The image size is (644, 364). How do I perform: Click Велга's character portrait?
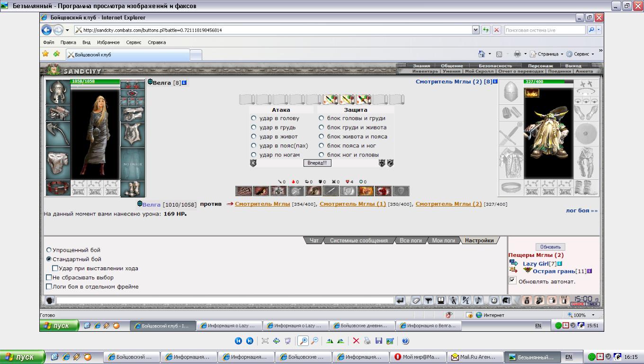pos(95,133)
